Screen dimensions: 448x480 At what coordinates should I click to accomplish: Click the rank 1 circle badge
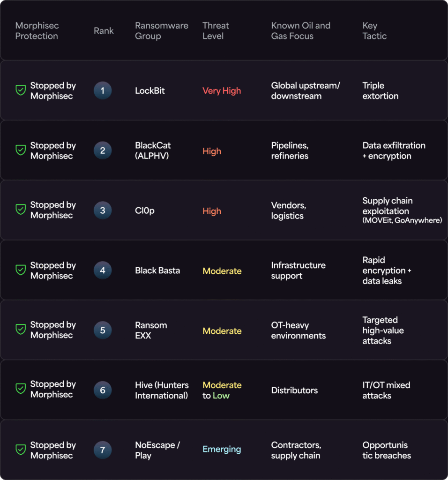[x=103, y=90]
